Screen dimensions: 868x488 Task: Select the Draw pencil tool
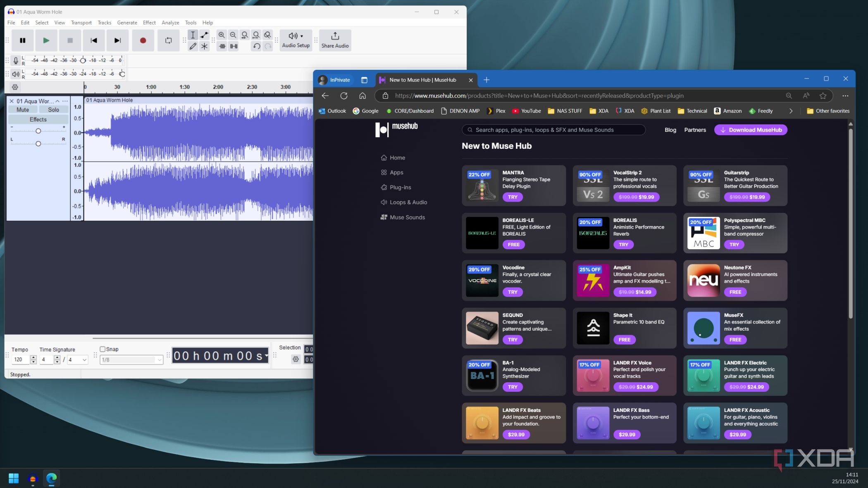(193, 46)
